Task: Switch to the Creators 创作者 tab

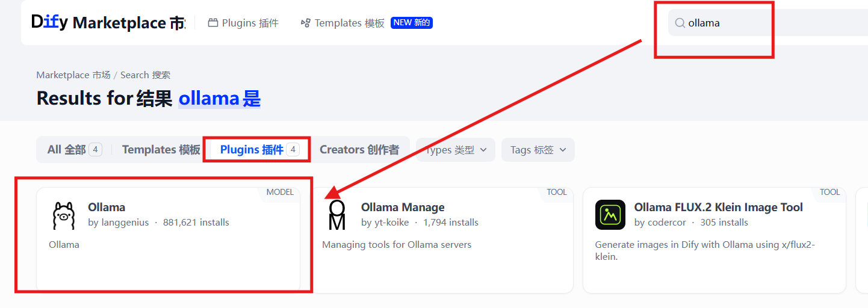Action: pyautogui.click(x=359, y=150)
